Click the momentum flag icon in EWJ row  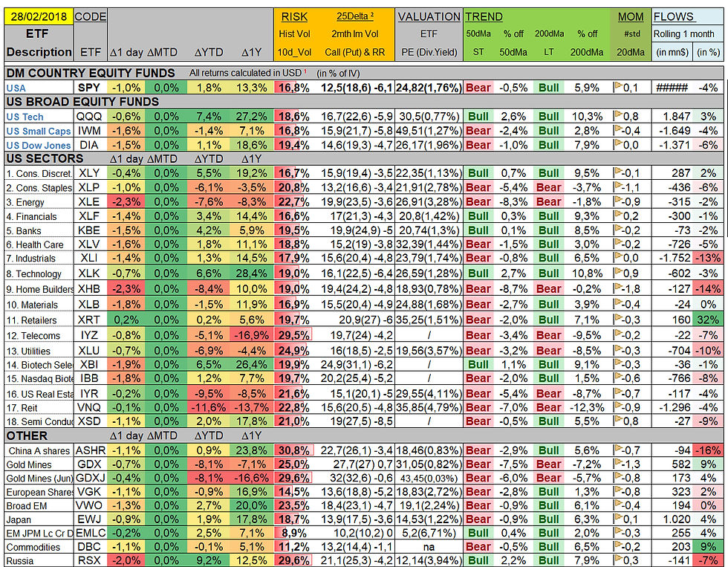tap(617, 518)
